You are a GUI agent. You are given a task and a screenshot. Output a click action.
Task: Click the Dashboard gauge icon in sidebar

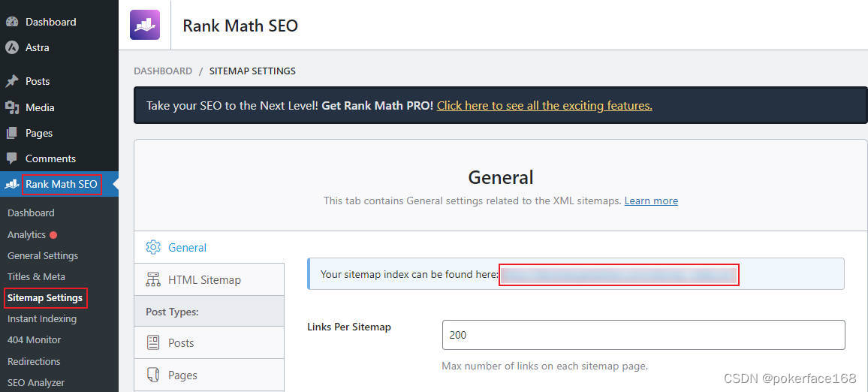(x=12, y=22)
